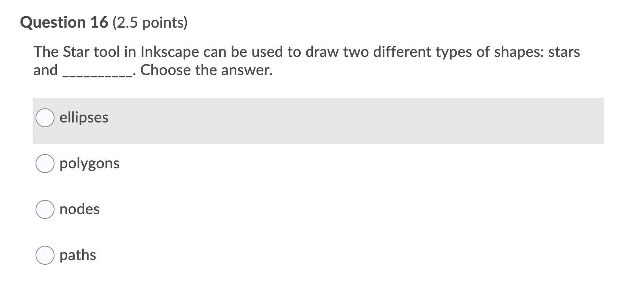
Task: Click the 'paths' answer label text
Action: point(77,255)
